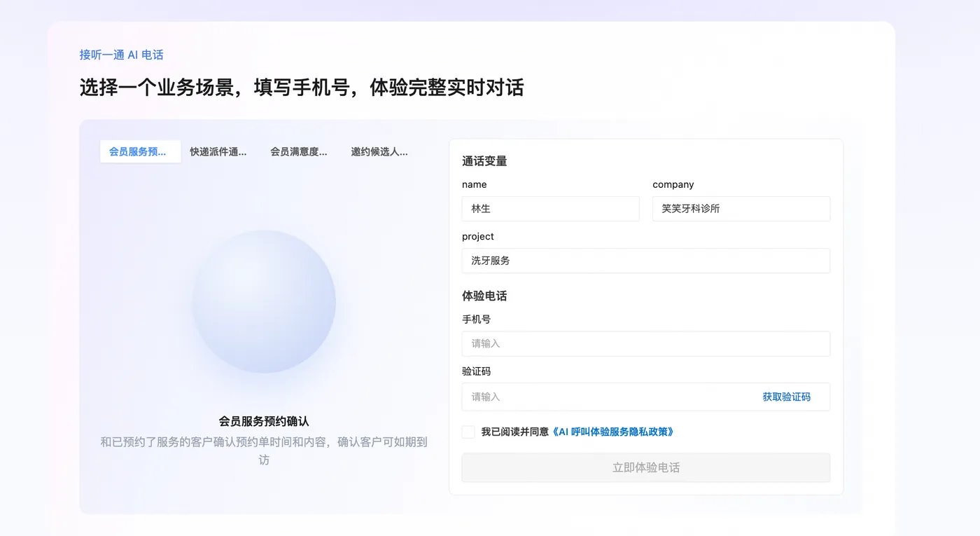980x536 pixels.
Task: Focus the 验证码 verification code input
Action: tap(606, 397)
